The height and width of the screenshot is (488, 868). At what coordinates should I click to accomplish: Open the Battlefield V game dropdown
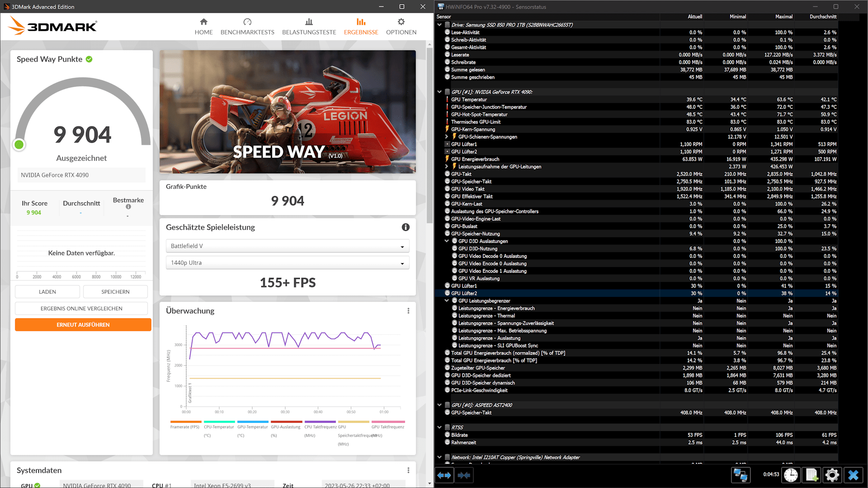pyautogui.click(x=288, y=246)
